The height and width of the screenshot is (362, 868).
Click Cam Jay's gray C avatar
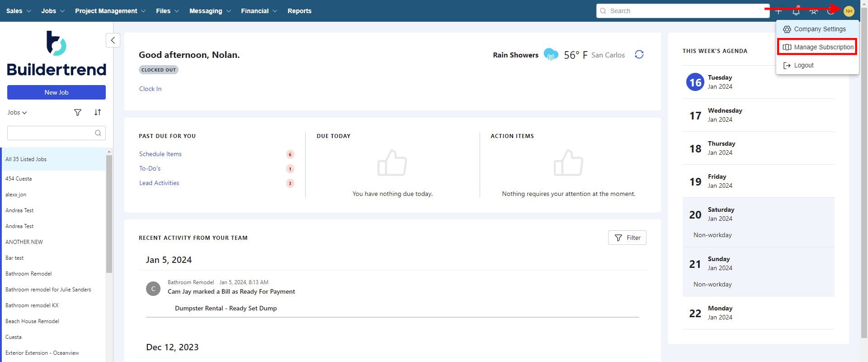click(153, 289)
